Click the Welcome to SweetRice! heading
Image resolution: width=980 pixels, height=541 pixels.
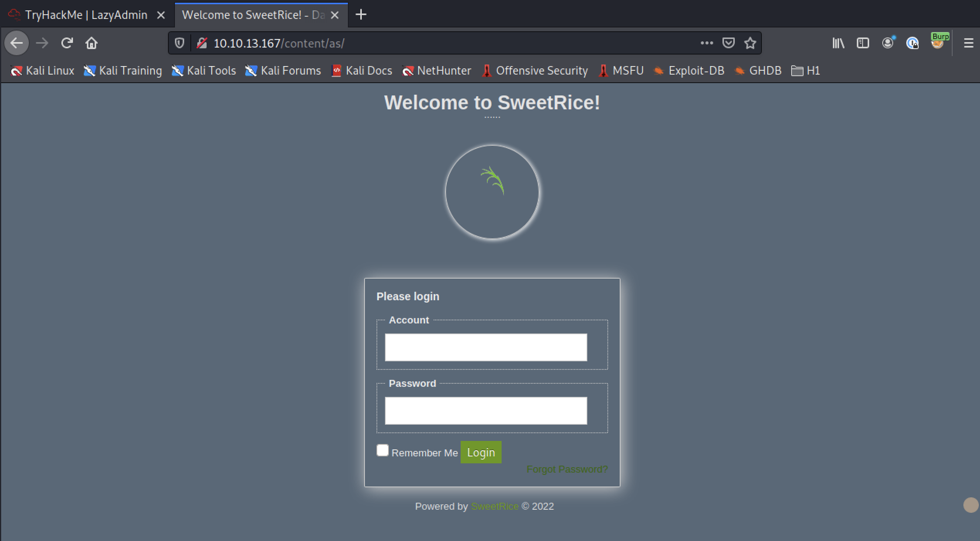[492, 102]
